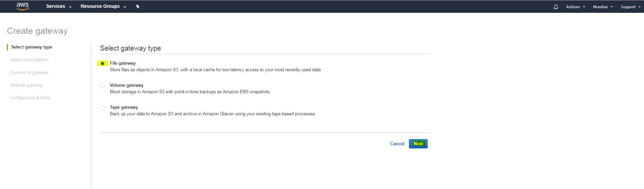The width and height of the screenshot is (644, 189).
Task: Go to Select gateway type step
Action: pyautogui.click(x=32, y=47)
